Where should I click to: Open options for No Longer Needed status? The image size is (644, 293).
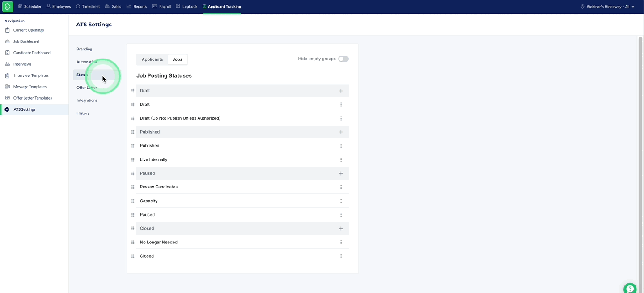pyautogui.click(x=341, y=242)
